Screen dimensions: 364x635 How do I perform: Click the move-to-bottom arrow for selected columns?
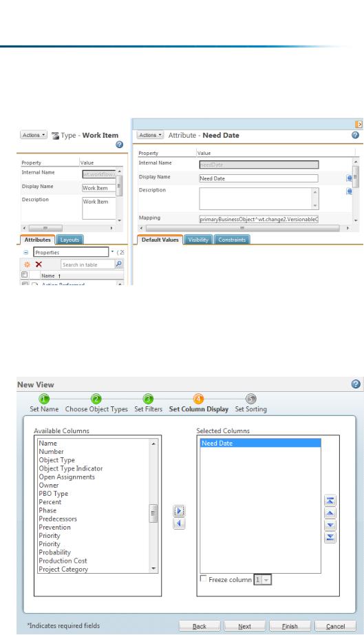pos(330,537)
